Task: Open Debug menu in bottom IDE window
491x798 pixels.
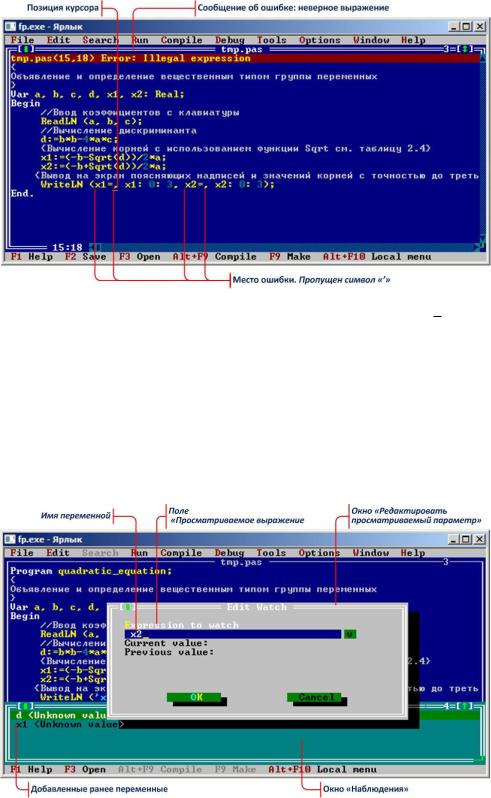Action: click(x=229, y=553)
